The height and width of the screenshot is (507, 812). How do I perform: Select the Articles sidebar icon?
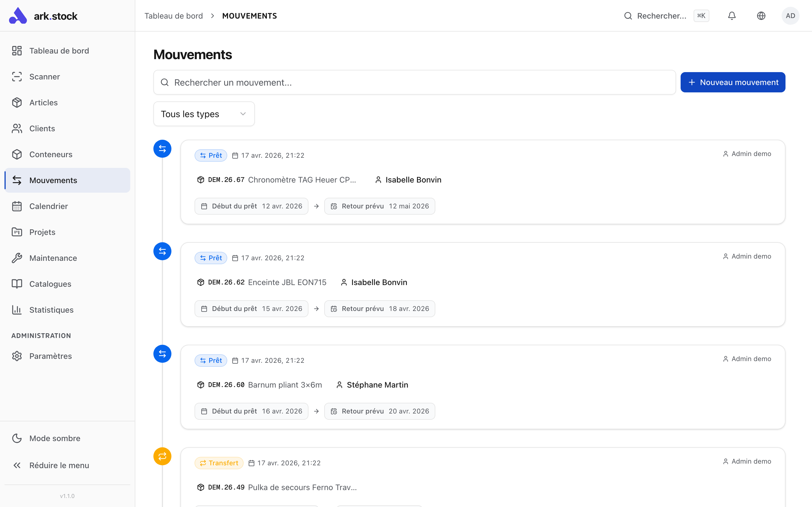click(17, 102)
